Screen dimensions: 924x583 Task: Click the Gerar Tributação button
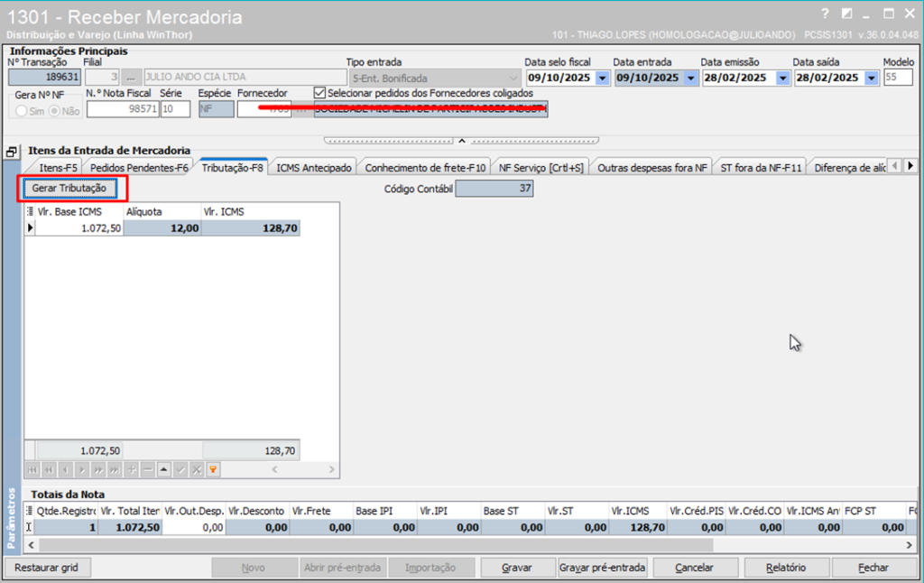click(69, 189)
